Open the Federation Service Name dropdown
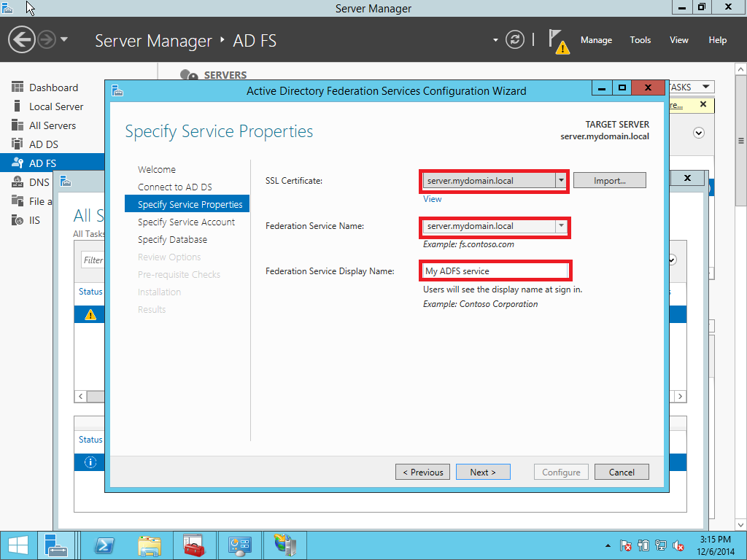747x560 pixels. 561,226
